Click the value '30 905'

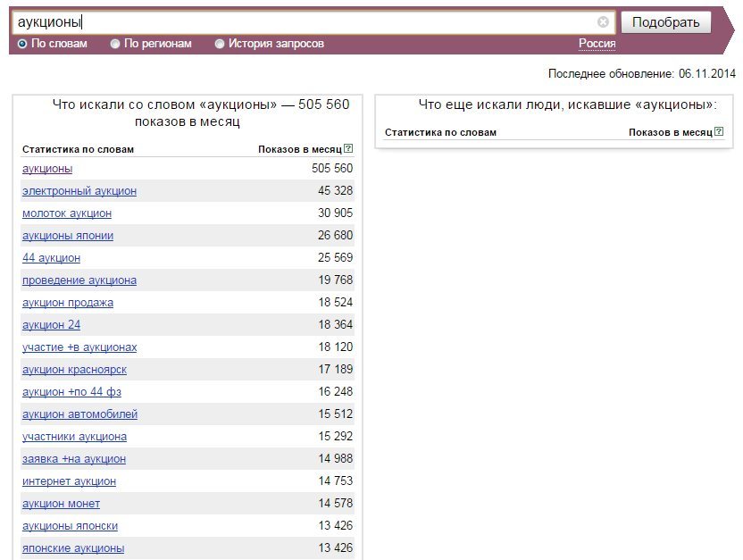click(x=336, y=213)
